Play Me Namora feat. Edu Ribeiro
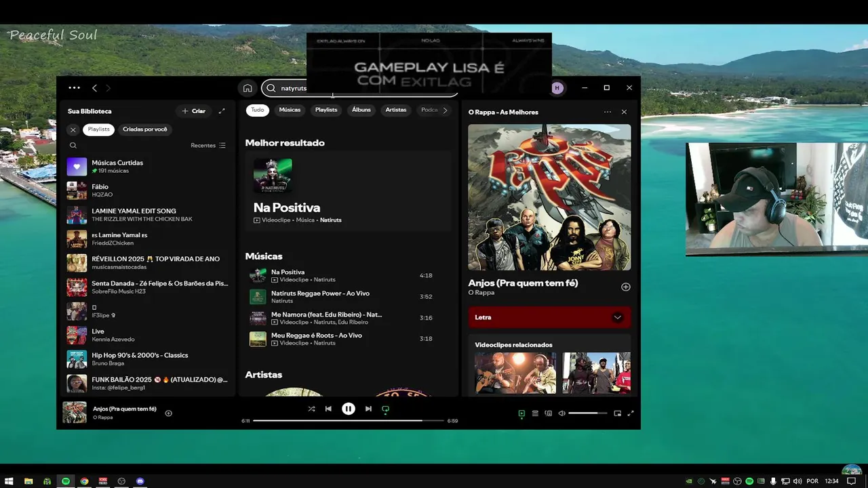This screenshot has width=868, height=488. pos(348,318)
